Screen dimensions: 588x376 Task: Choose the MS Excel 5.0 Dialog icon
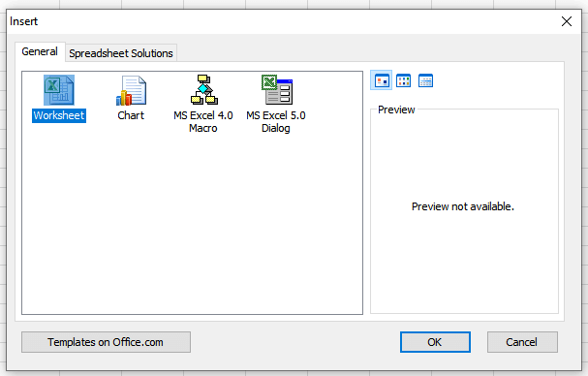click(277, 89)
